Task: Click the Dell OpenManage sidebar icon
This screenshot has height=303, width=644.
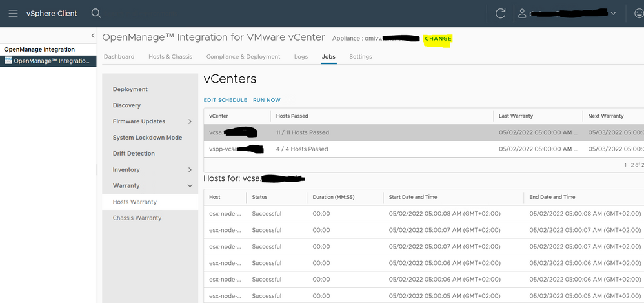Action: 8,61
